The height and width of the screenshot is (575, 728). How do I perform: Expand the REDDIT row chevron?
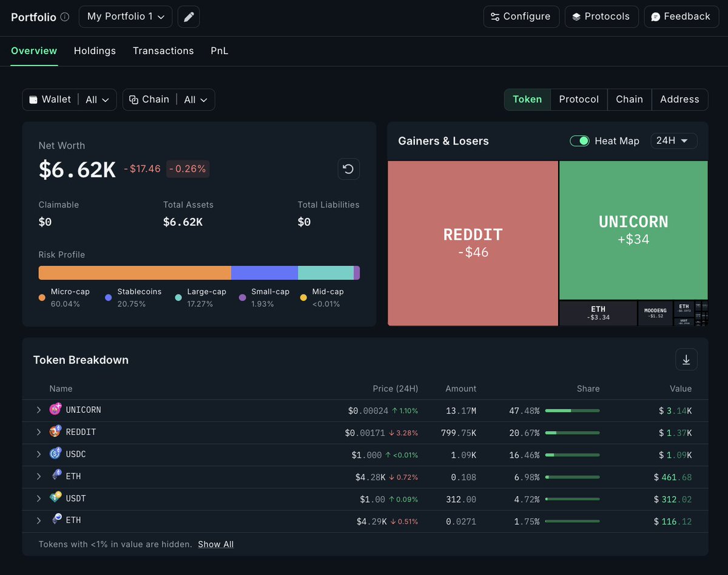(x=39, y=432)
